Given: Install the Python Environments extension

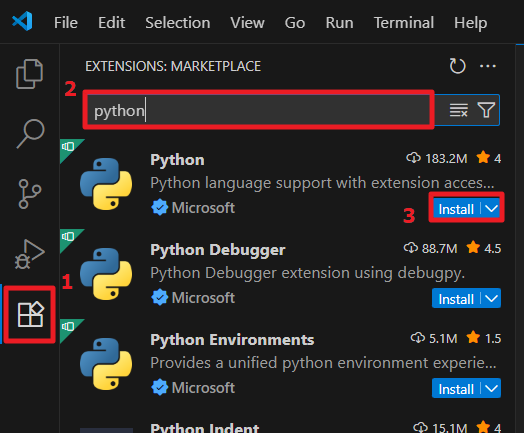Looking at the screenshot, I should click(456, 389).
